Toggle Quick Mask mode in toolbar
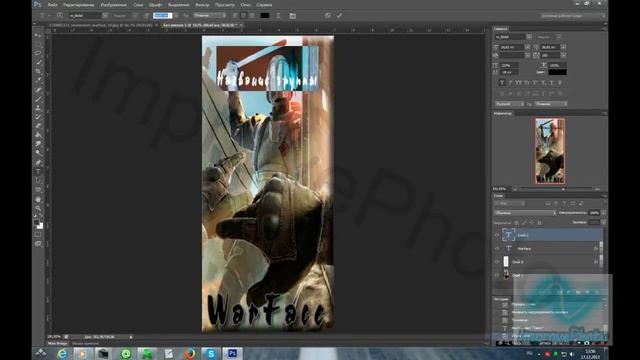This screenshot has width=640, height=360. point(38,234)
